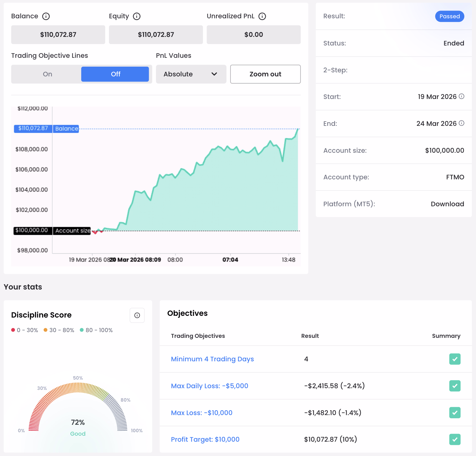Open the PnL Values Absolute dropdown
The height and width of the screenshot is (456, 476).
(191, 74)
